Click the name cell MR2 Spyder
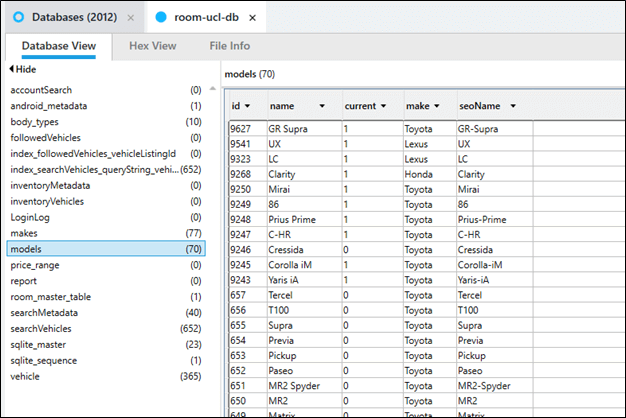 tap(305, 386)
